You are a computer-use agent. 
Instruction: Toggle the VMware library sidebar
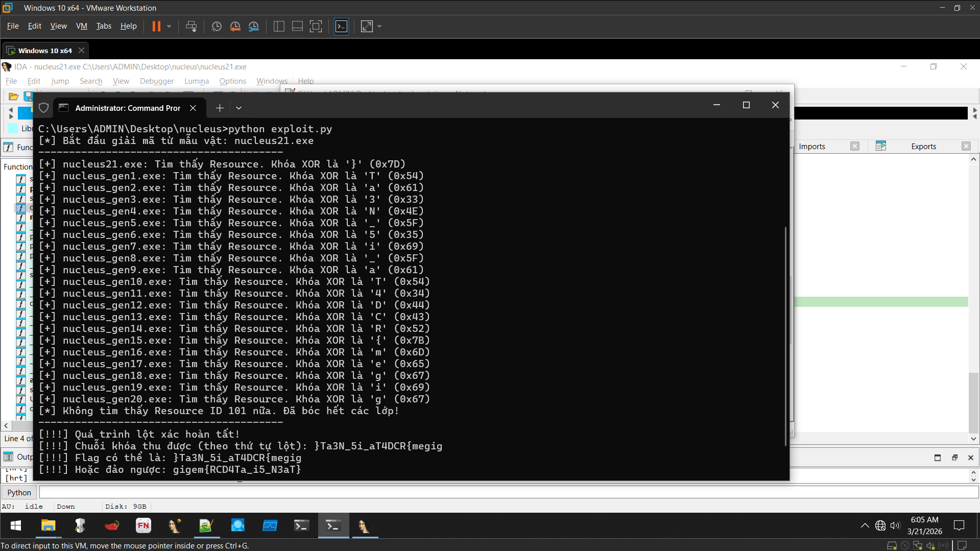click(x=279, y=27)
